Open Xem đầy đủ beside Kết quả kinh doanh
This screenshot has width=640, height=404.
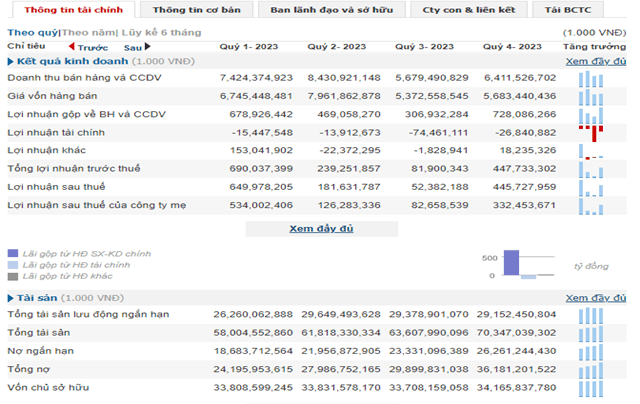tap(596, 61)
